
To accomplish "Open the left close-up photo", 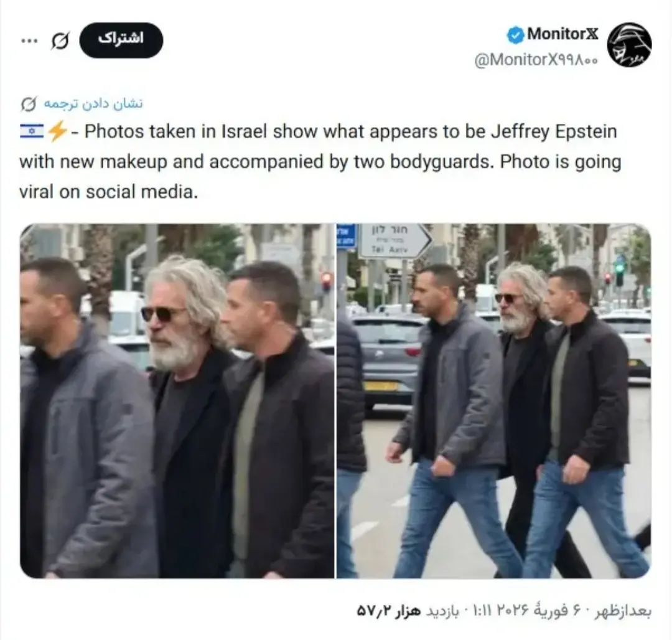I will tap(177, 401).
